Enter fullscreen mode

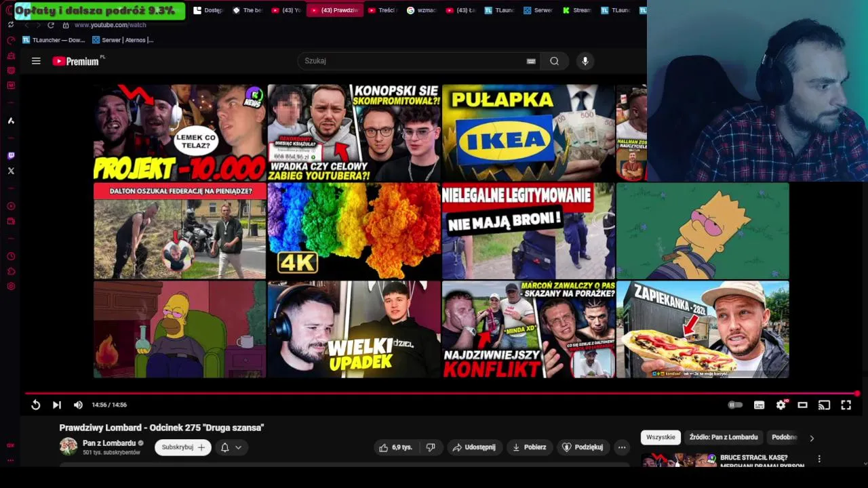(x=846, y=405)
